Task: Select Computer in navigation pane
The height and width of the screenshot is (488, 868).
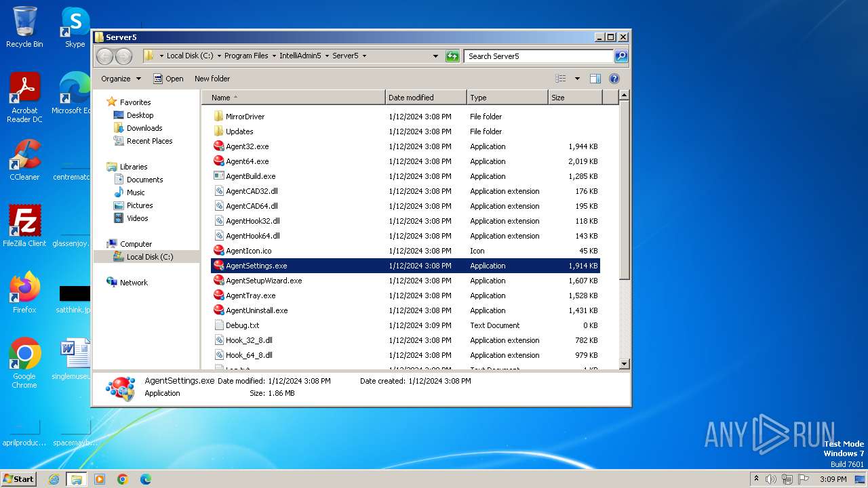Action: (136, 244)
